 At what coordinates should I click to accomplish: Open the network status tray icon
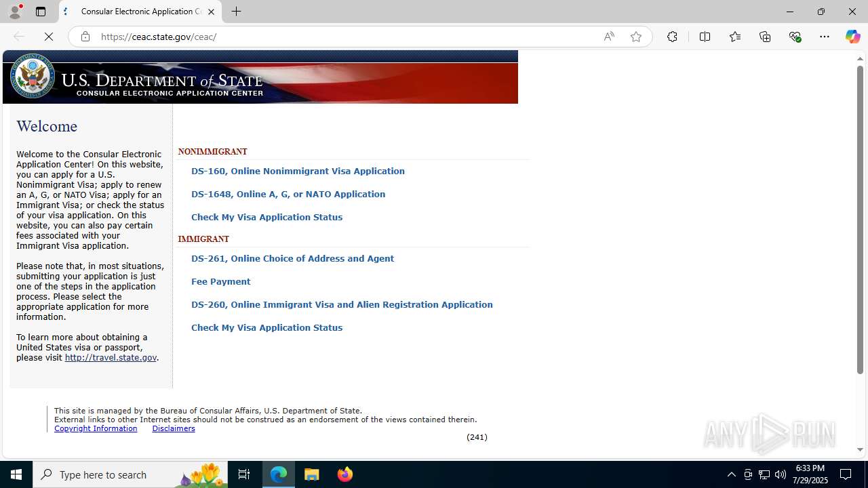pos(764,474)
